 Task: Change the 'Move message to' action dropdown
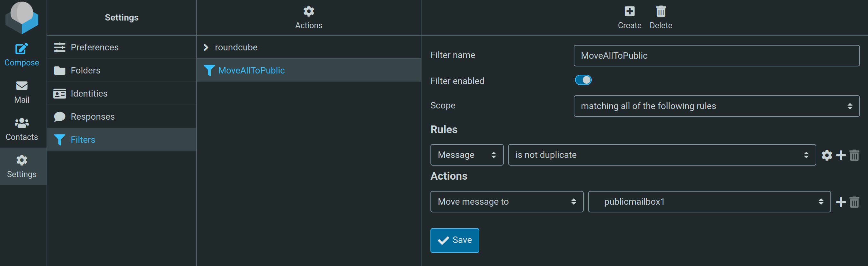(x=507, y=202)
